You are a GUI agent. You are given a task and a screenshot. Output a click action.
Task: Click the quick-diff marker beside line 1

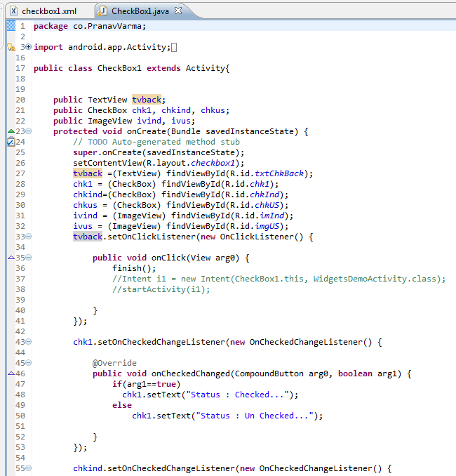coord(11,26)
